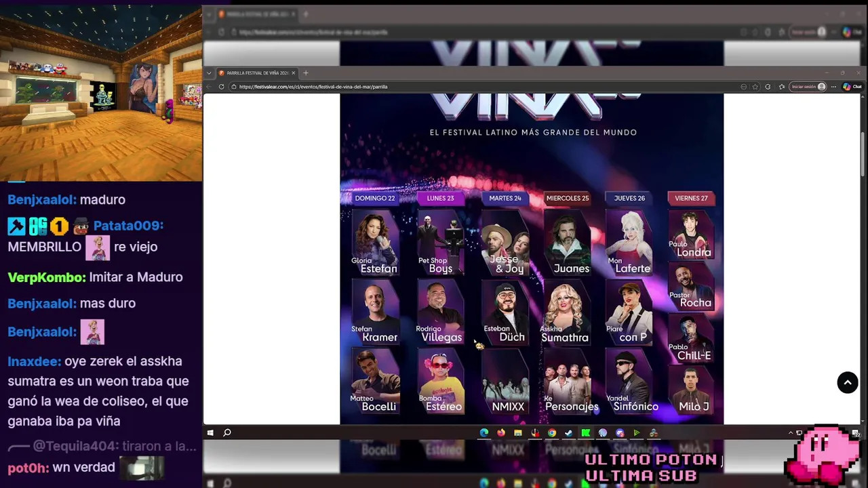Open Gloria Estefan artist card
Viewport: 868px width, 488px height.
(375, 242)
